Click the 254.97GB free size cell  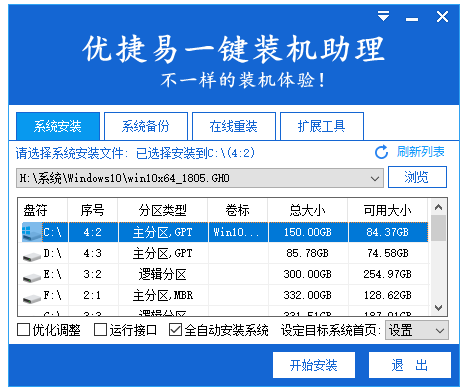pos(388,274)
